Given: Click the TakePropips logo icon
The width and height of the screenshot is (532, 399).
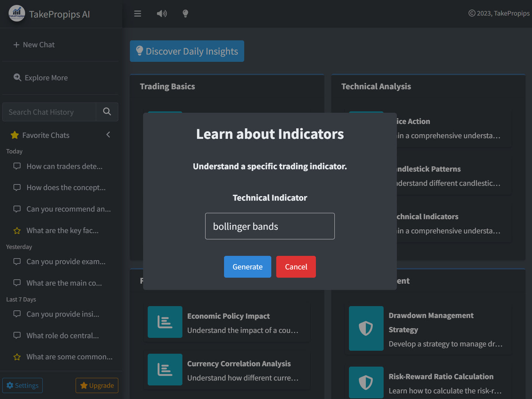Looking at the screenshot, I should pos(17,14).
